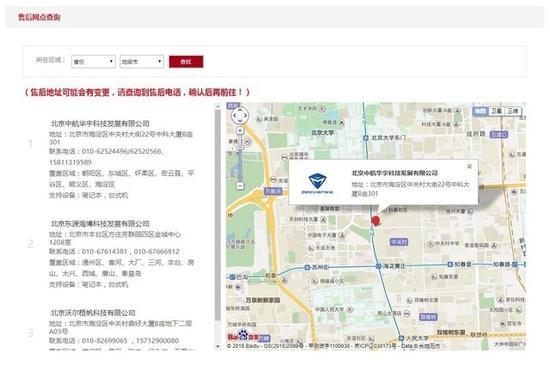Click the 万泉河 road label badge
This screenshot has height=365, width=550.
pyautogui.click(x=273, y=191)
